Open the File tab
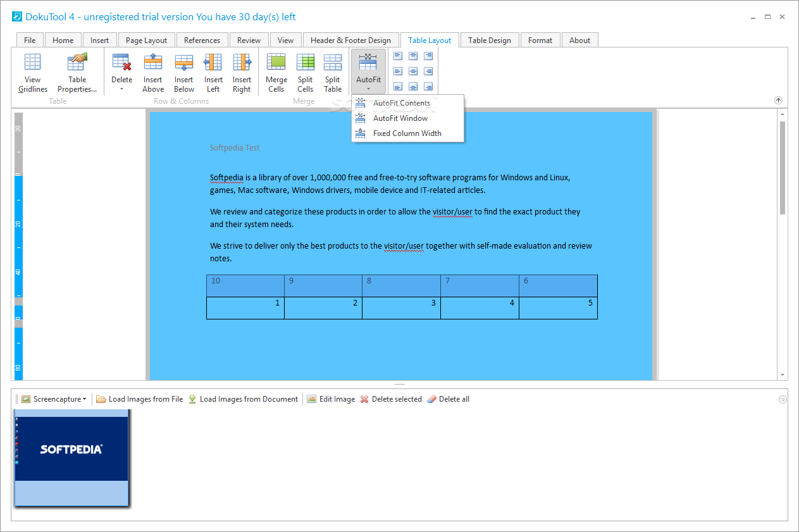799x532 pixels. pos(30,40)
